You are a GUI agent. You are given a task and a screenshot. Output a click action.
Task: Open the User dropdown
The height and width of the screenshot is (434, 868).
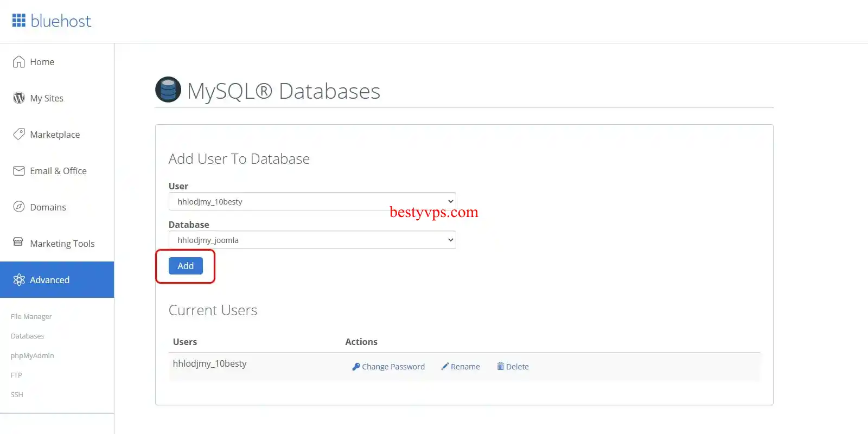(x=312, y=201)
